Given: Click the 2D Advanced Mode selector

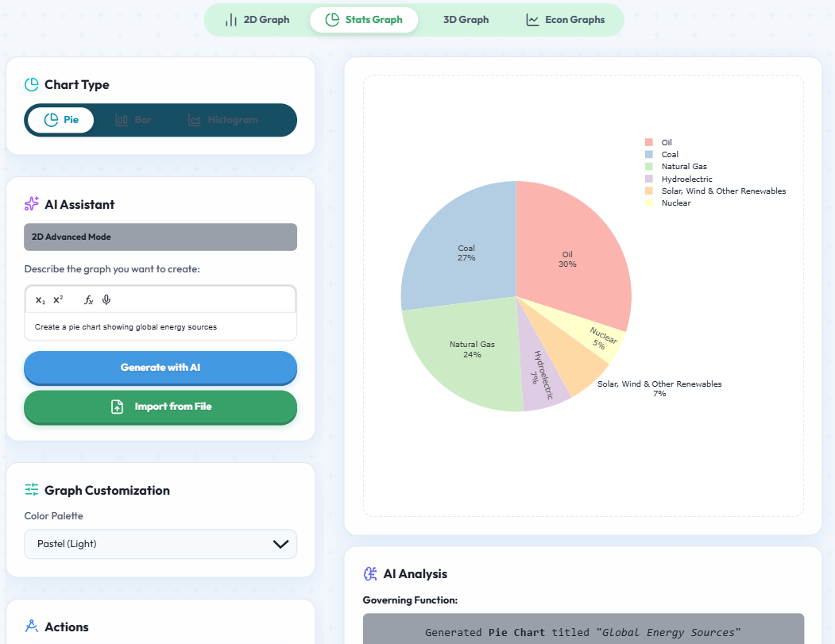Looking at the screenshot, I should pyautogui.click(x=160, y=237).
